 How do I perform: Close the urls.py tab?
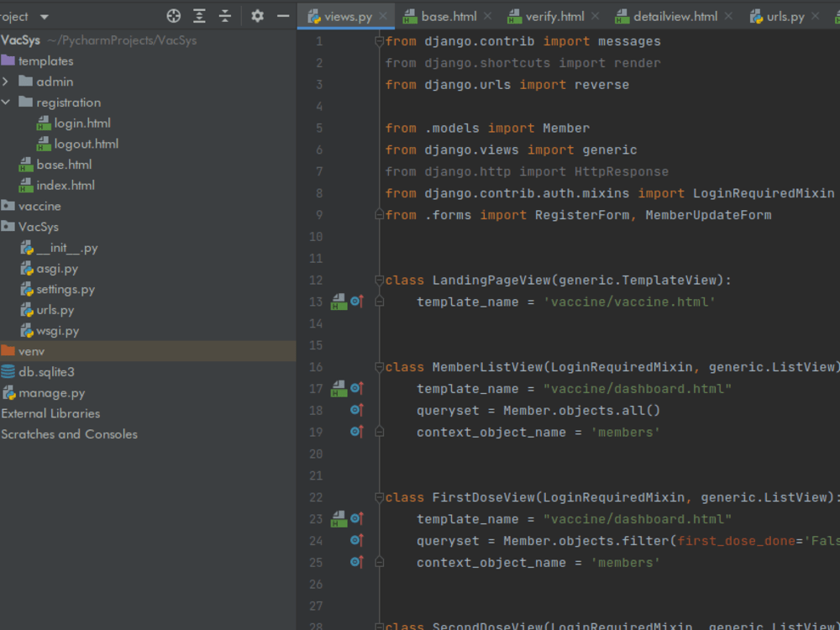(x=816, y=16)
